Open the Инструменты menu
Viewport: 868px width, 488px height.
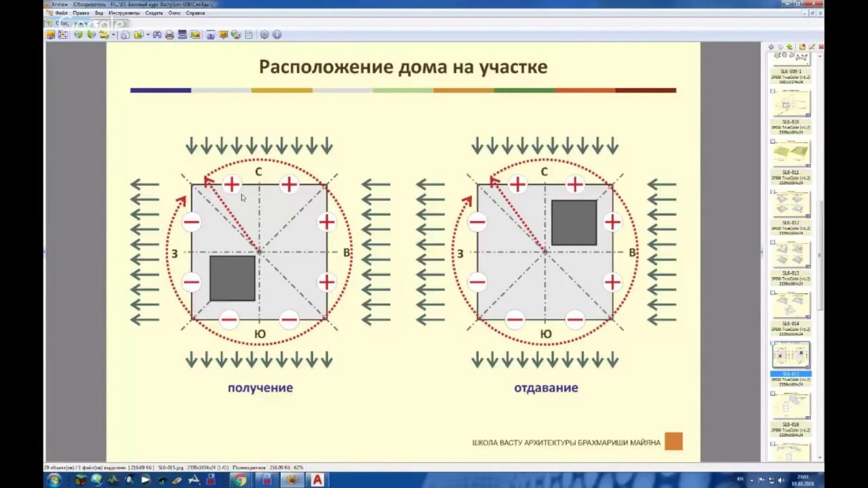click(124, 13)
